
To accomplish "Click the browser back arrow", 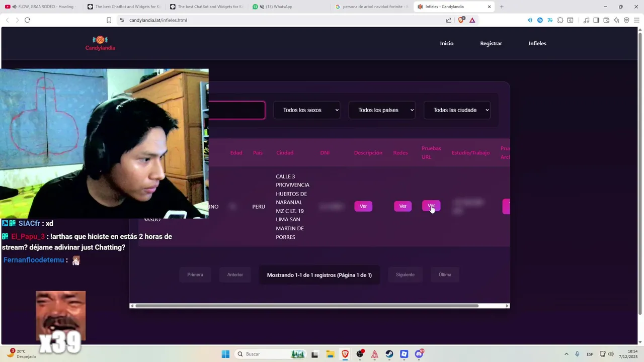I will [7, 20].
